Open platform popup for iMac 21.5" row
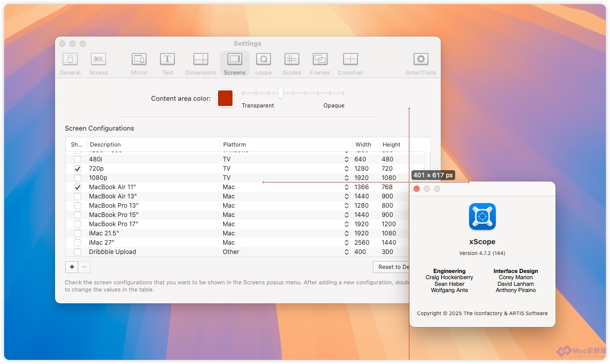The height and width of the screenshot is (364, 610). (346, 233)
